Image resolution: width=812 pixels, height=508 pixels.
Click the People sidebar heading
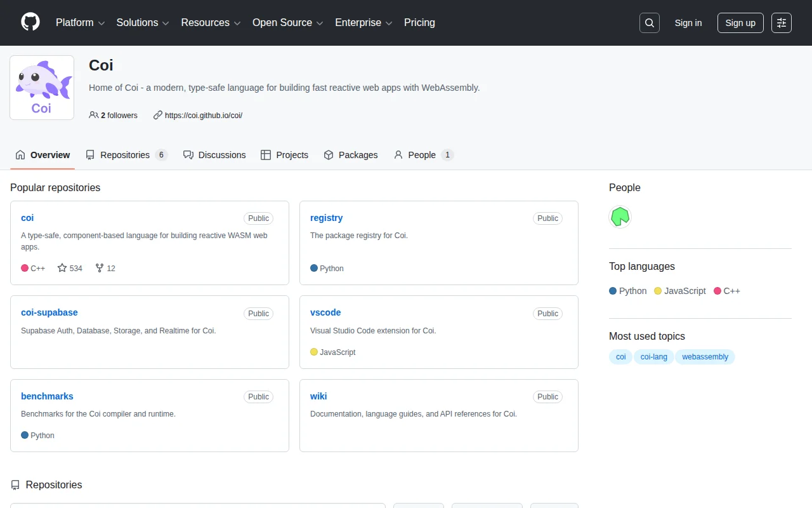click(x=625, y=188)
